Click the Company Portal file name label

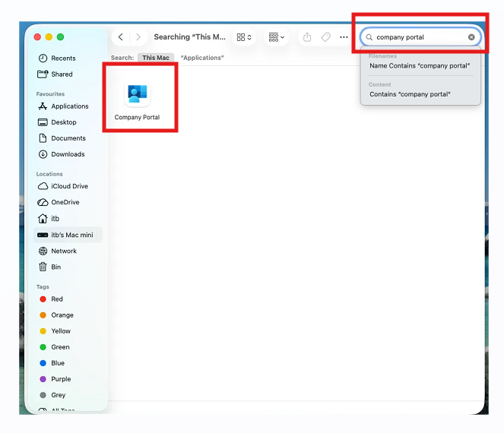[x=138, y=117]
